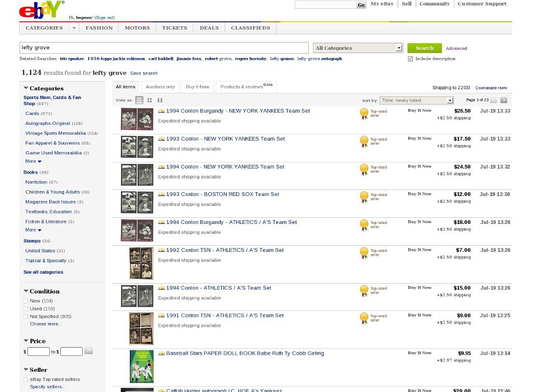Viewport: 534px width, 392px height.
Task: Check the New condition filter
Action: click(26, 301)
